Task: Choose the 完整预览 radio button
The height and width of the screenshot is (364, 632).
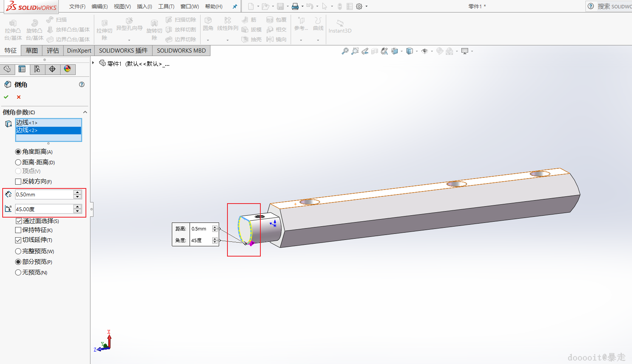Action: tap(18, 251)
